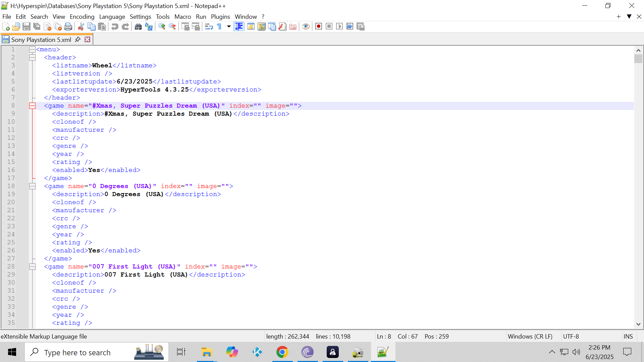
Task: Toggle the Function List panel
Action: pos(282,26)
